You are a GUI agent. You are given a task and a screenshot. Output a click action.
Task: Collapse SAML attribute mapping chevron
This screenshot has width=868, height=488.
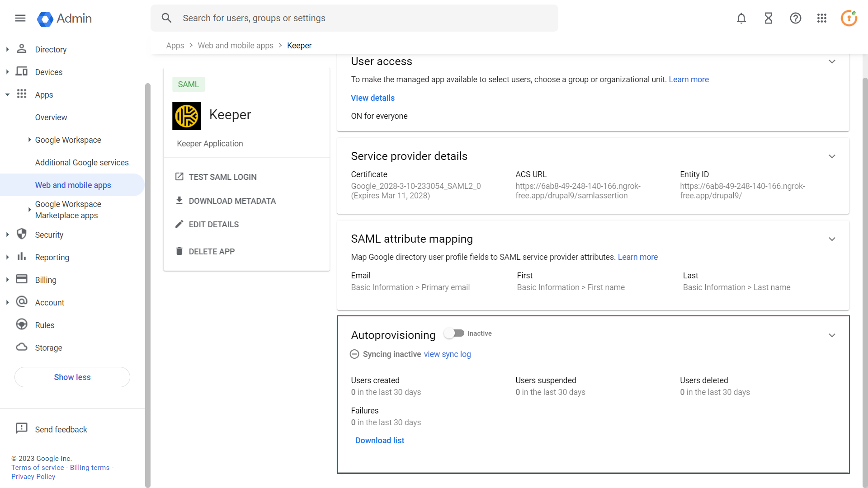[x=832, y=239]
